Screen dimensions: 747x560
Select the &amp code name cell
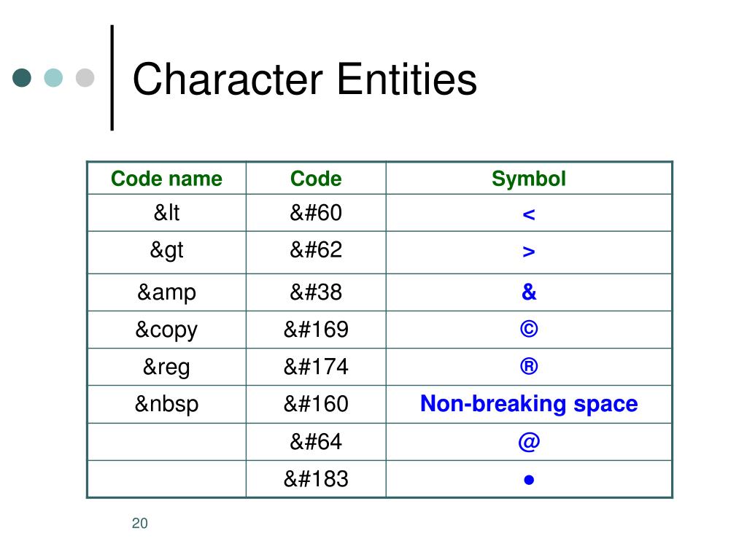click(167, 292)
